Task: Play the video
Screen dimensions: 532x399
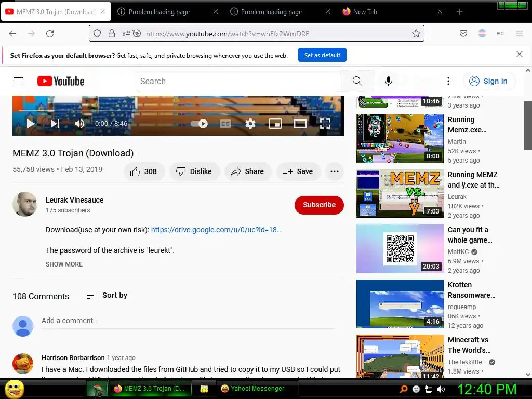Action: (x=31, y=124)
